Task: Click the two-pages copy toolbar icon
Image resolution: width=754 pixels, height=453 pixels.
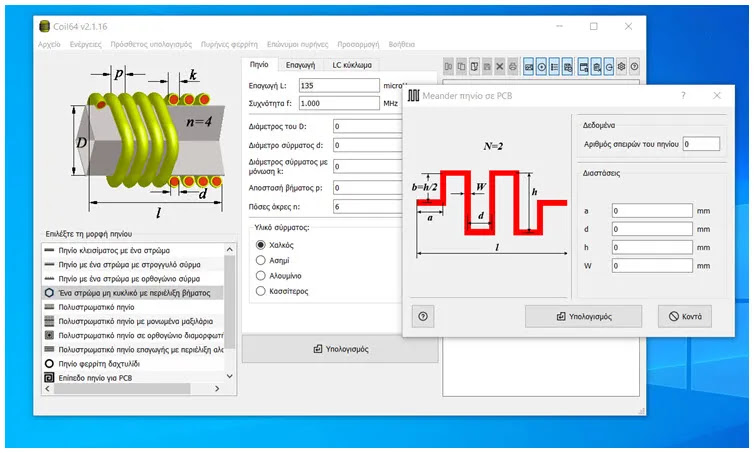Action: 461,67
